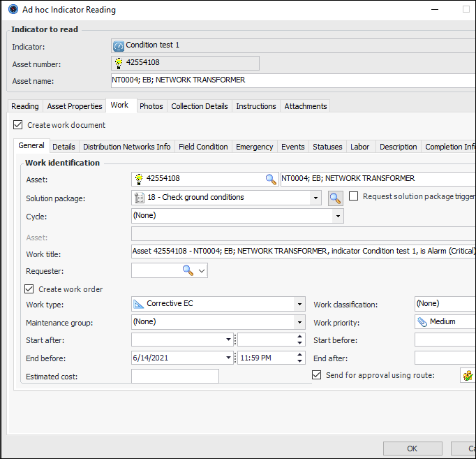Click the solution package search button

(x=336, y=198)
